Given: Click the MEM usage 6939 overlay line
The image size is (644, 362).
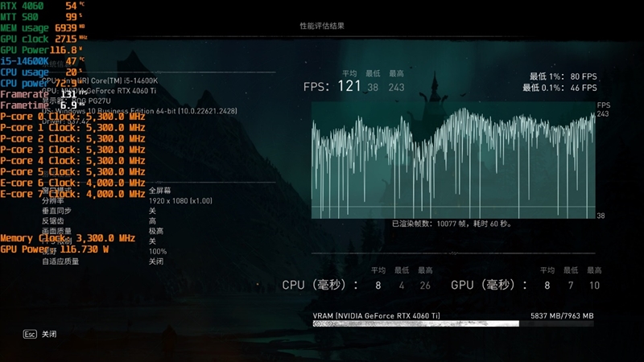Looking at the screenshot, I should click(x=43, y=28).
